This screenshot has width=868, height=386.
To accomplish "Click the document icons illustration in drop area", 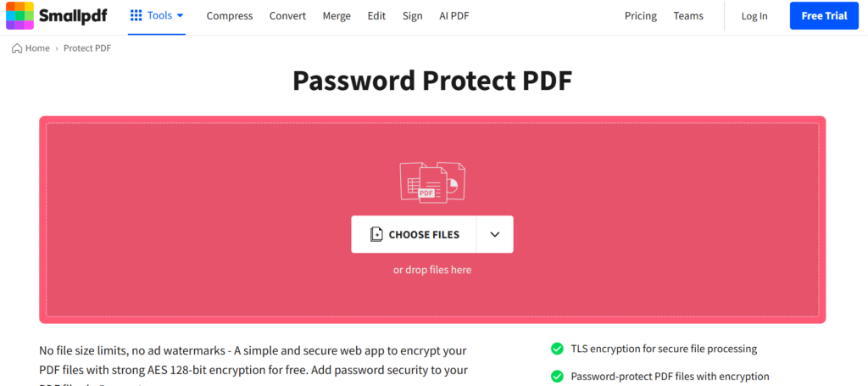I will 432,182.
